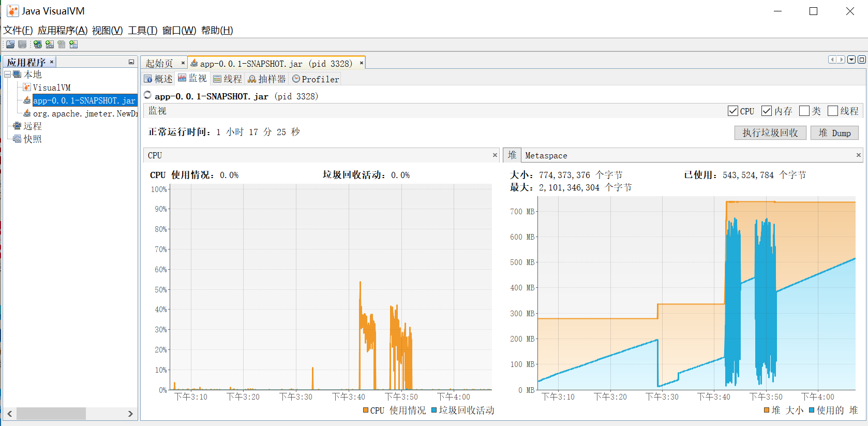Screen dimensions: 868x426
Task: Click the last toolbar icon after the grayed one
Action: pos(73,45)
